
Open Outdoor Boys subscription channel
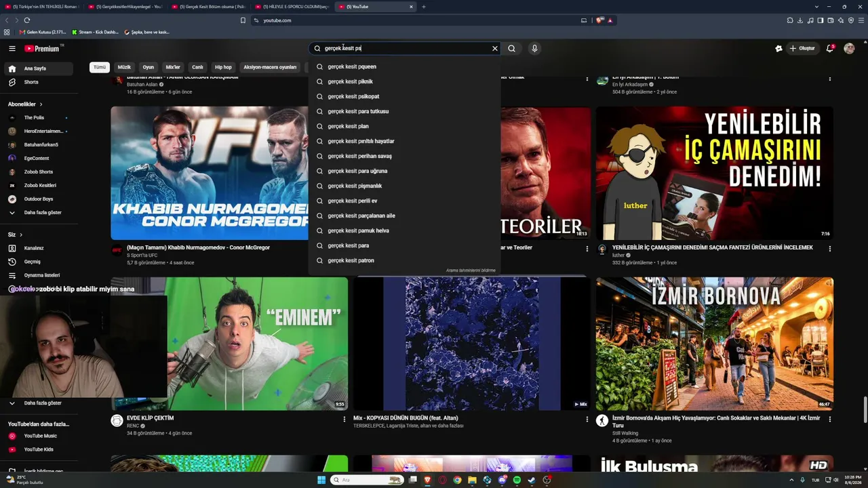tap(39, 199)
